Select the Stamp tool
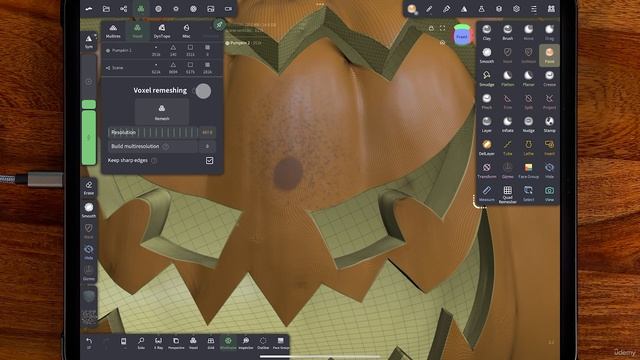Viewport: 640px width, 360px height. (x=549, y=124)
